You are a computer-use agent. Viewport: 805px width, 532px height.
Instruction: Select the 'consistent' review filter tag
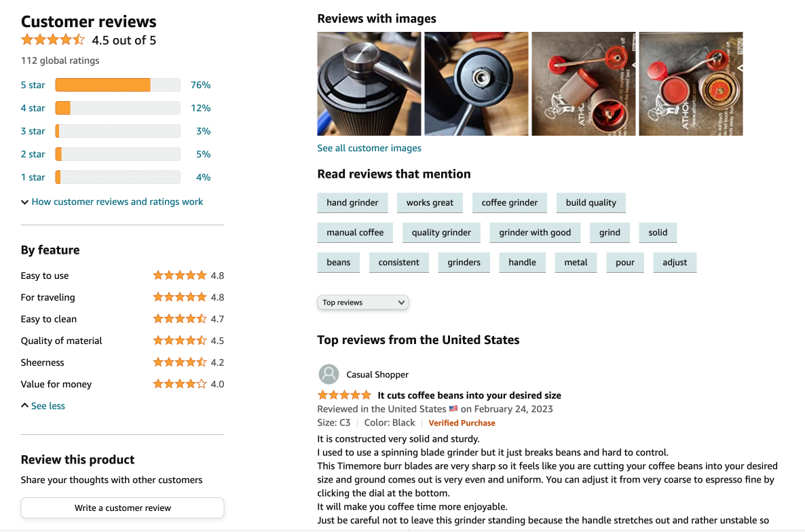(399, 263)
